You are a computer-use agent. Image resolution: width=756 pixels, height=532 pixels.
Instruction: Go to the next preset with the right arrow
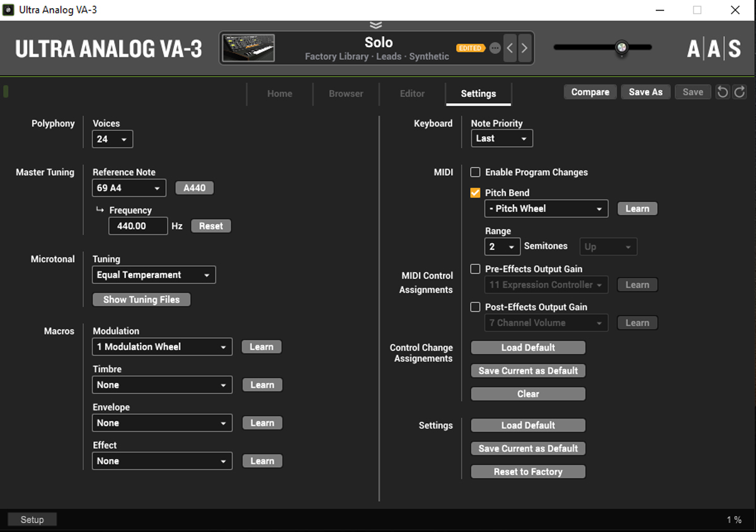[524, 48]
